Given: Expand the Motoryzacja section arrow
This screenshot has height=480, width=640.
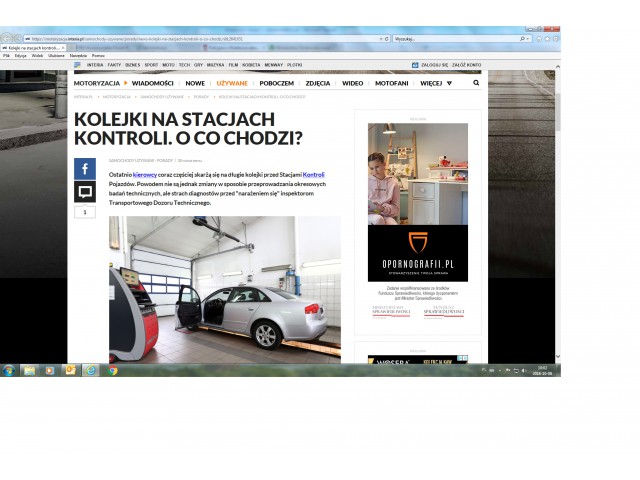Looking at the screenshot, I should tap(125, 83).
